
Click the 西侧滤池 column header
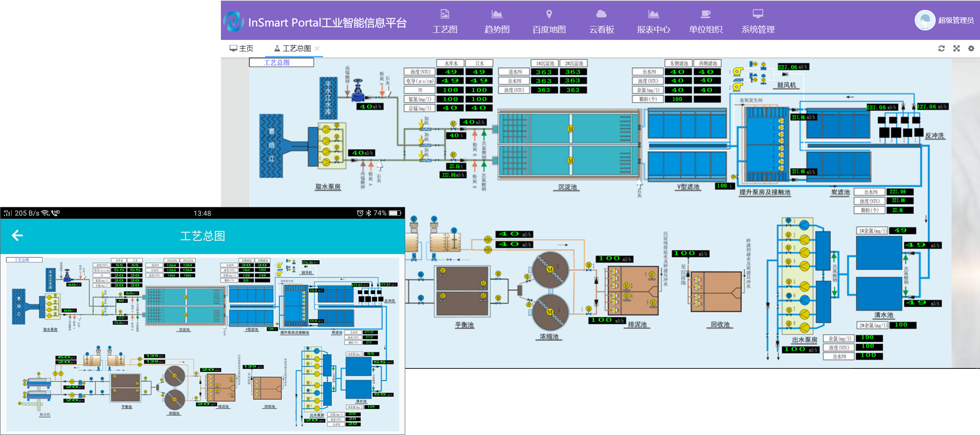tap(708, 63)
